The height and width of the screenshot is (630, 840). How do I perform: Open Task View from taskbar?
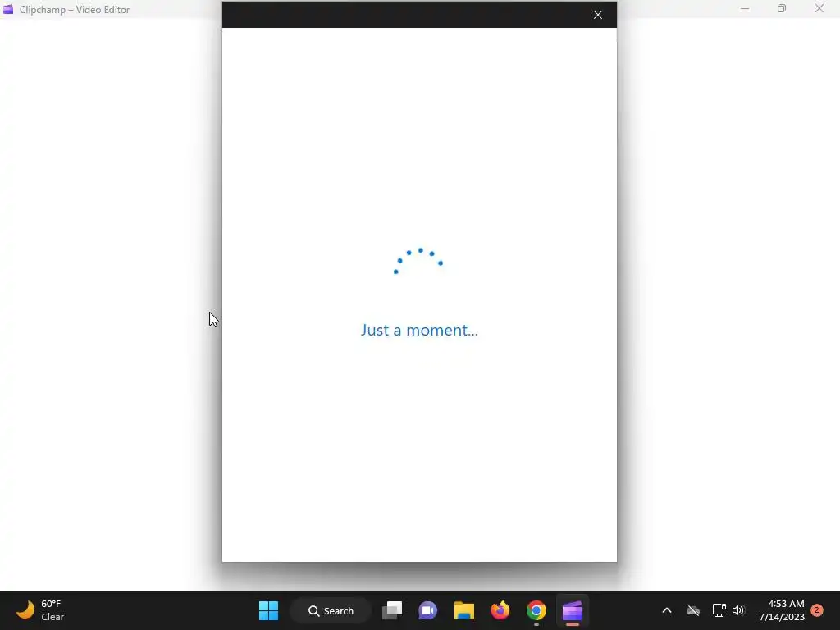392,610
